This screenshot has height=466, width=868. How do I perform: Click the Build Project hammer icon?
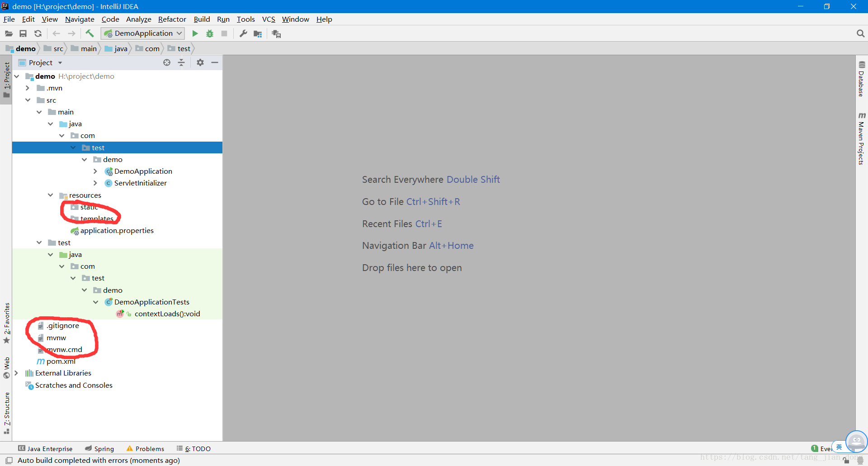coord(90,33)
